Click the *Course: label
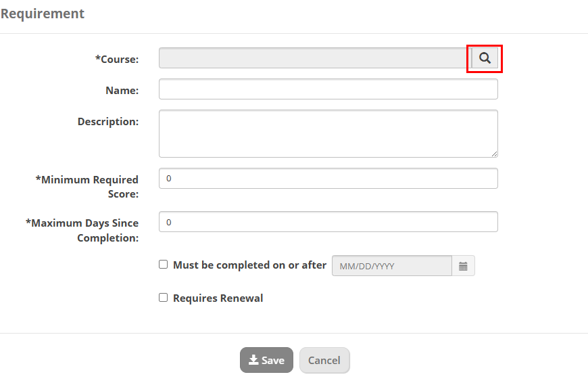This screenshot has height=383, width=588. tap(117, 60)
